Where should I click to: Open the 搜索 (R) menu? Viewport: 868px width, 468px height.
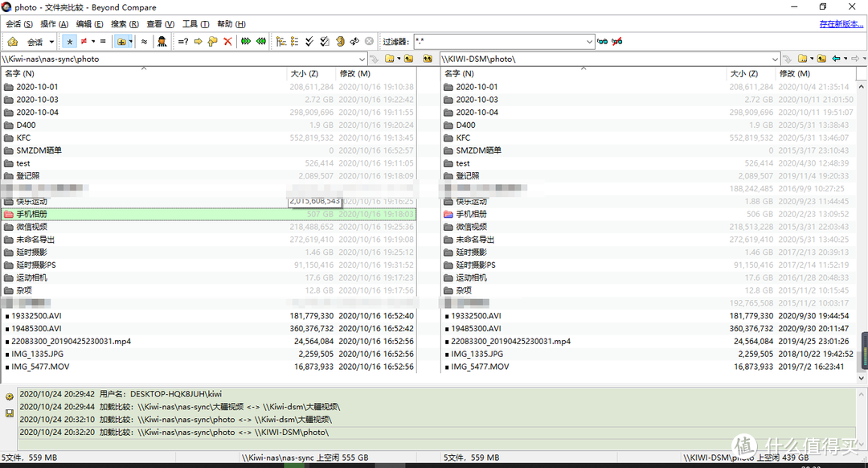(125, 24)
